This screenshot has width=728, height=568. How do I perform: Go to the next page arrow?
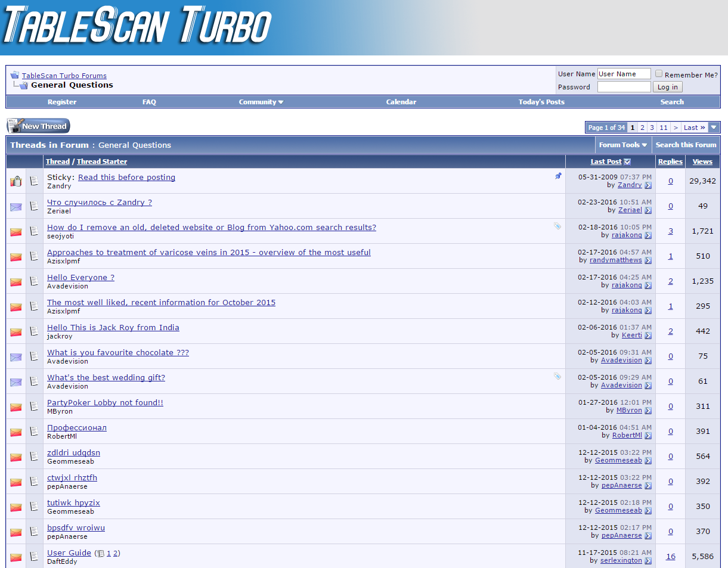(x=676, y=128)
